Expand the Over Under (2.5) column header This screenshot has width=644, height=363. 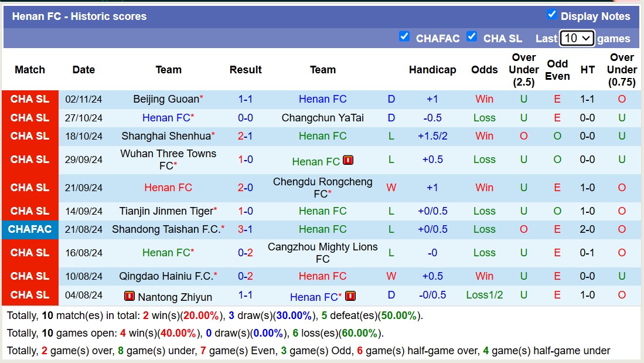523,69
